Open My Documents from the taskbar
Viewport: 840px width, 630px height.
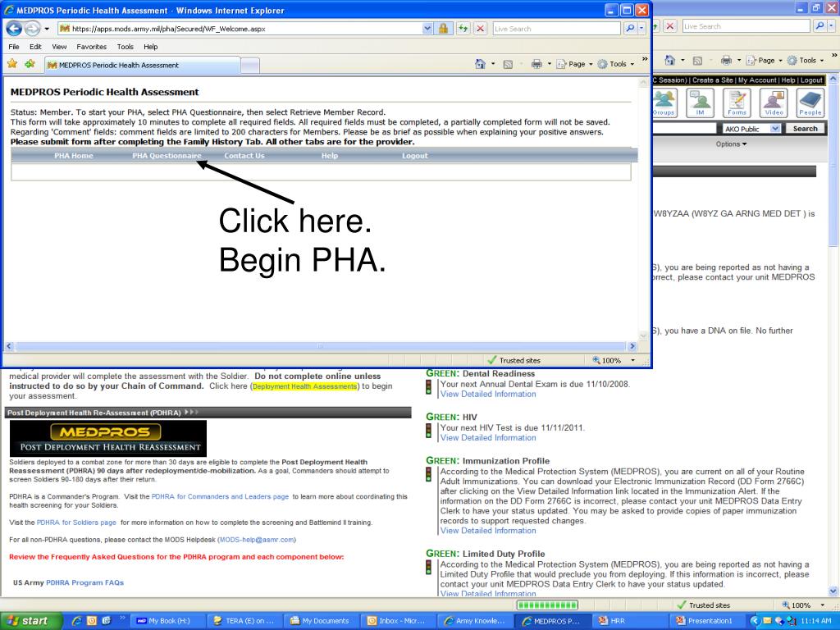click(320, 621)
